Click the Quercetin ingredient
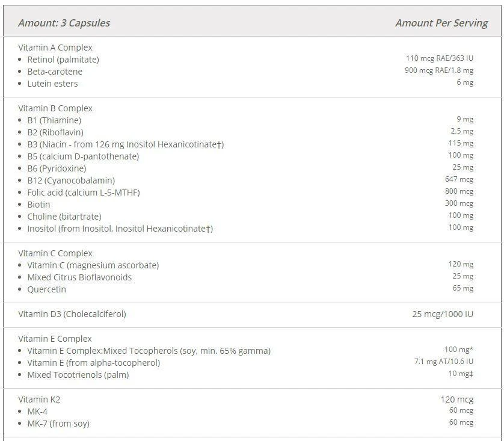Viewport: 504px width, 441px height. click(46, 289)
